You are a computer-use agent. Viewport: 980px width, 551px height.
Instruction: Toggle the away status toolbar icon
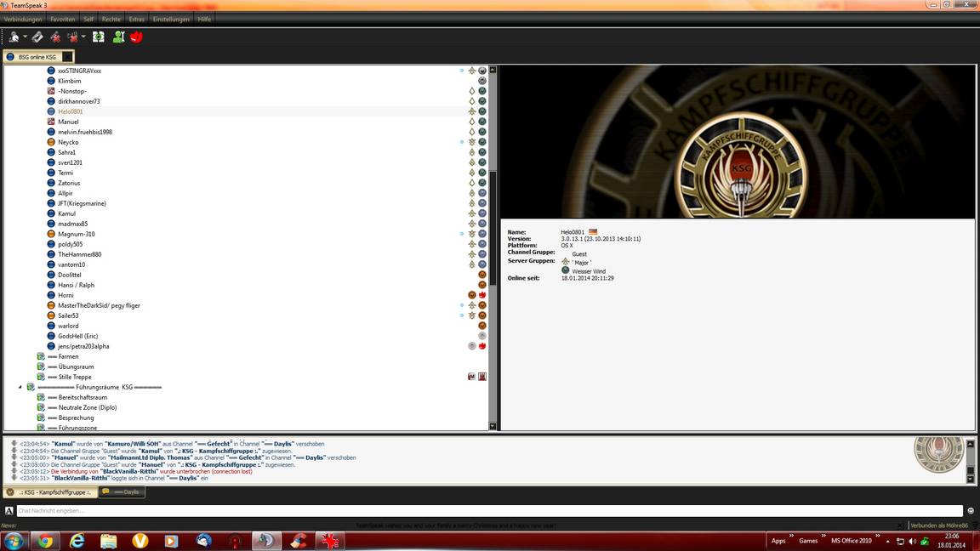click(72, 37)
